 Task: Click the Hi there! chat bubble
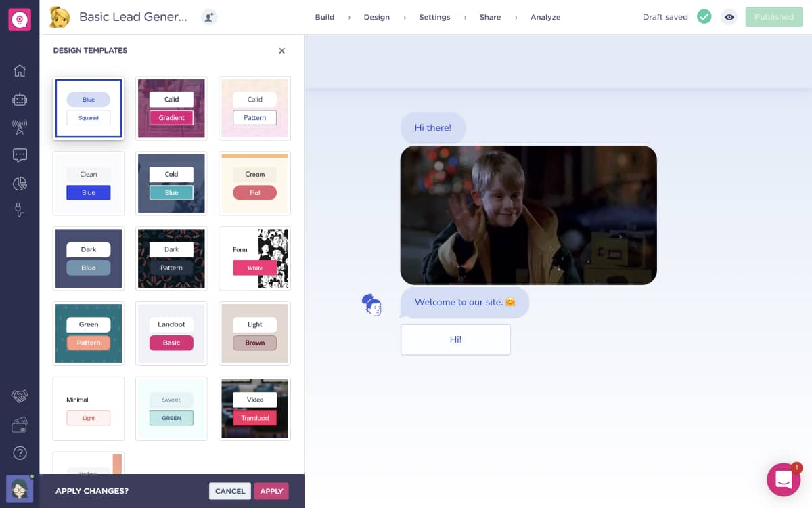[x=433, y=127]
